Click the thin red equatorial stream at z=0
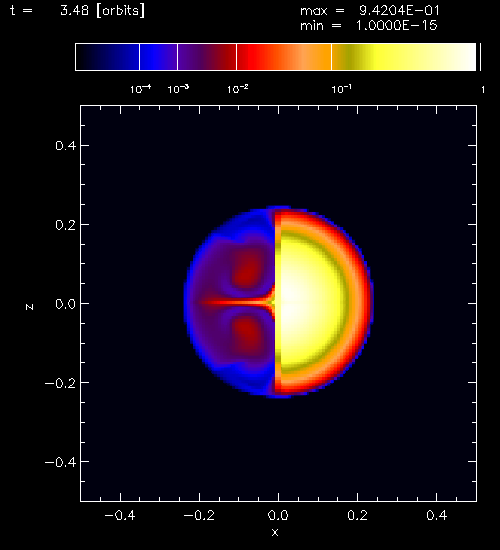Viewport: 500px width, 550px height. click(x=234, y=302)
